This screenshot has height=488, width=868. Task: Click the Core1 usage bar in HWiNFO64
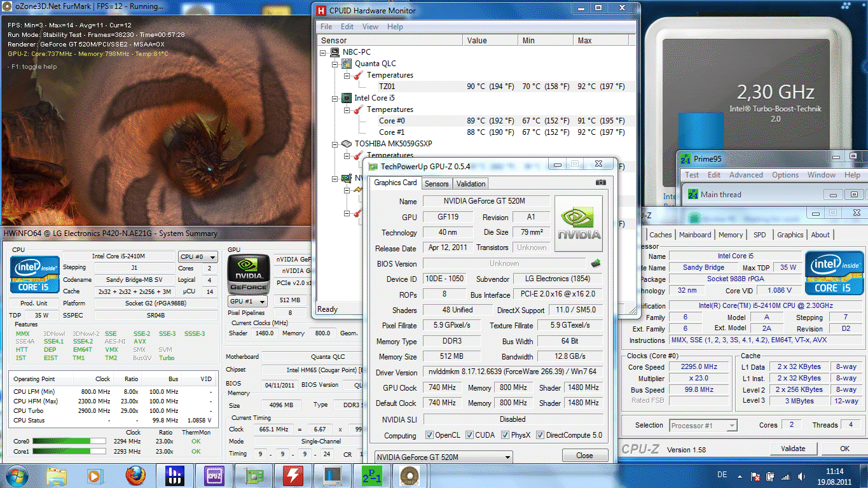[x=69, y=451]
